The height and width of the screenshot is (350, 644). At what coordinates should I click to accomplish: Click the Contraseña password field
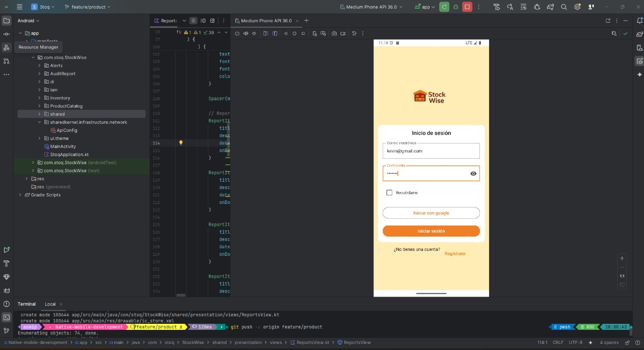pos(431,173)
